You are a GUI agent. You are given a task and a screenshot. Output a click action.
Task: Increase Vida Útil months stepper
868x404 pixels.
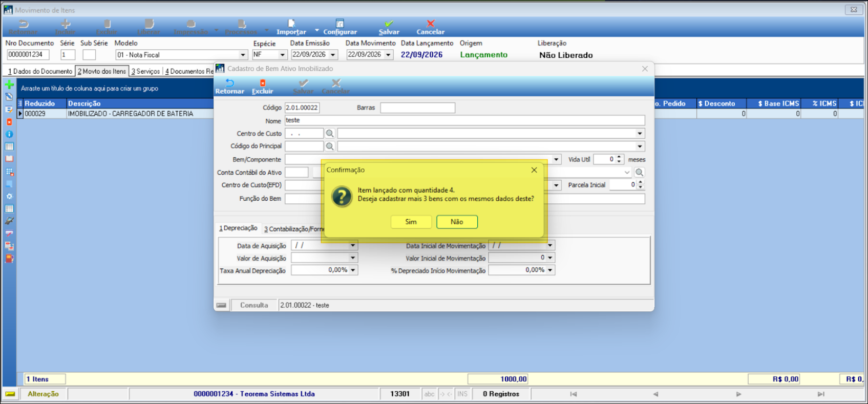tap(619, 157)
